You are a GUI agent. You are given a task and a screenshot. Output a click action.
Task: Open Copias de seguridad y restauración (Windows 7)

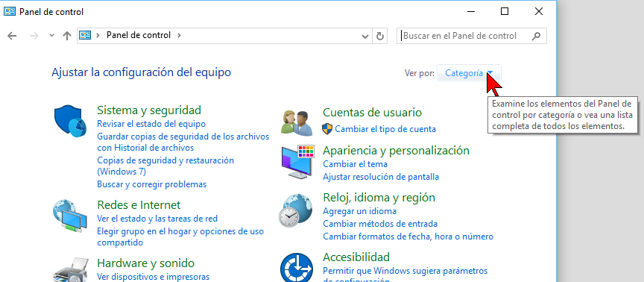coord(165,166)
